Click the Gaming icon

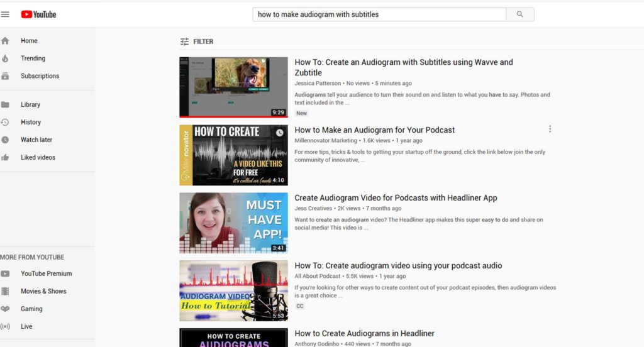click(5, 309)
